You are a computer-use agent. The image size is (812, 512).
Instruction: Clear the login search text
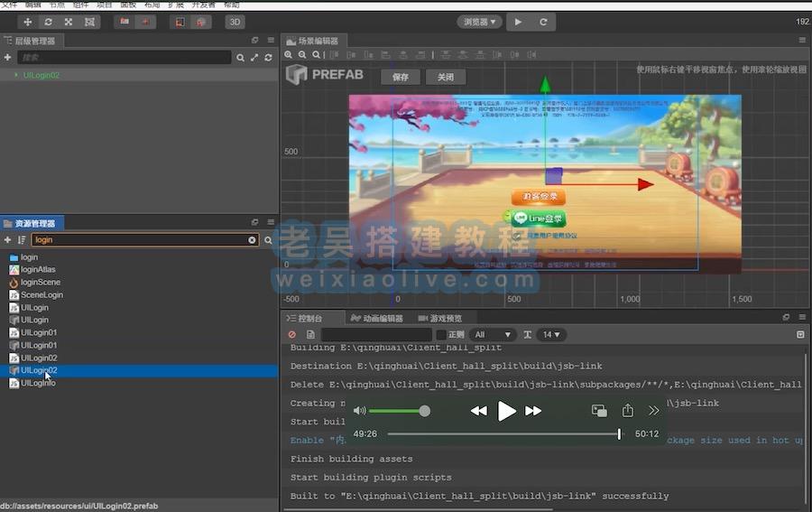tap(253, 240)
